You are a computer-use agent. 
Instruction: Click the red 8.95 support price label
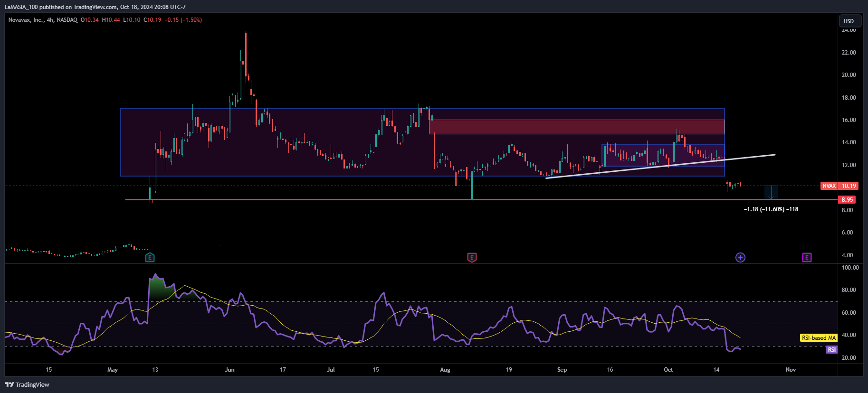(x=847, y=200)
